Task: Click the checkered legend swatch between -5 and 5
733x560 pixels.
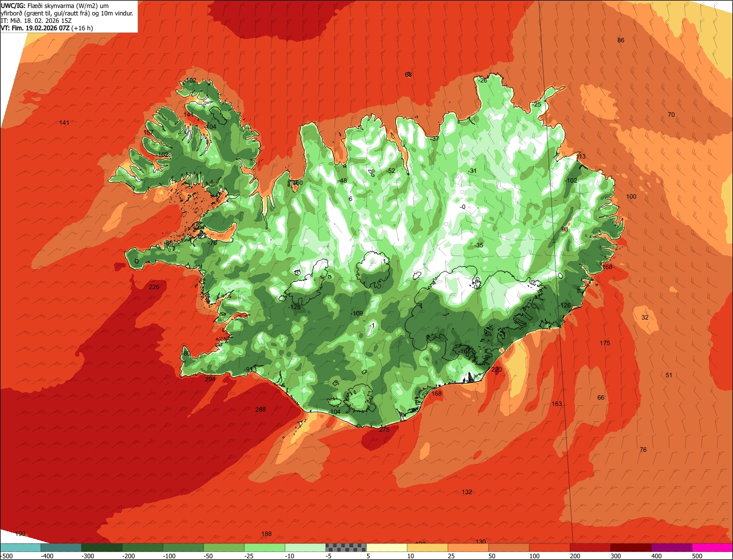Action: [346, 547]
